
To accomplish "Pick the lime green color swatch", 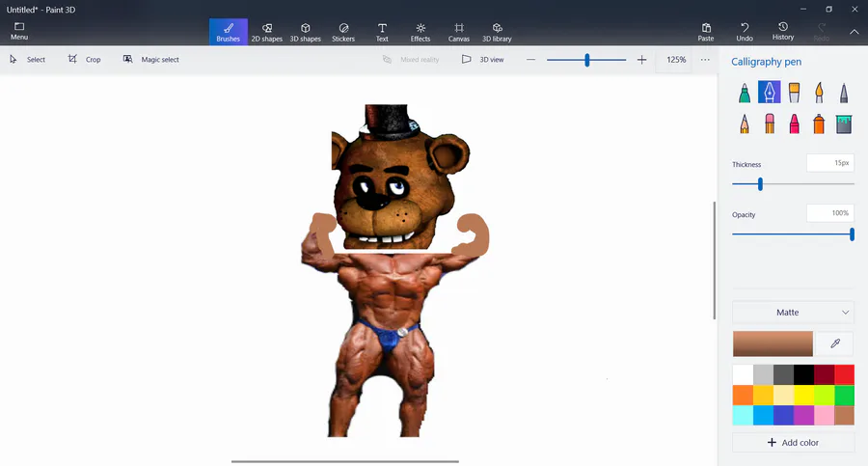I will click(824, 395).
